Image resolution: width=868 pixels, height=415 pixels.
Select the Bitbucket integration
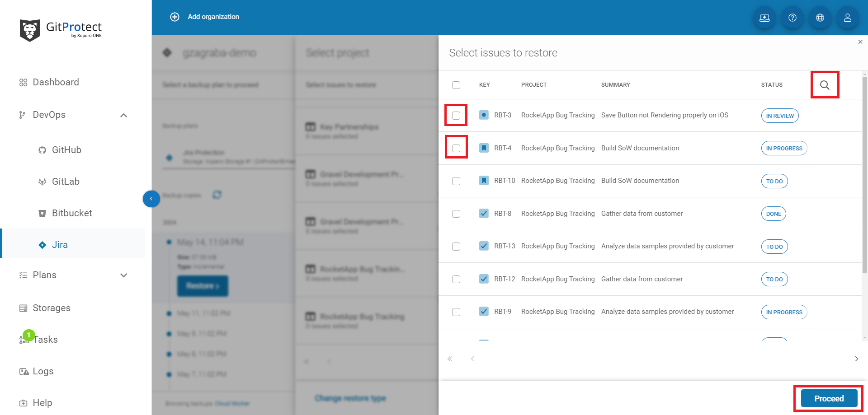point(72,213)
